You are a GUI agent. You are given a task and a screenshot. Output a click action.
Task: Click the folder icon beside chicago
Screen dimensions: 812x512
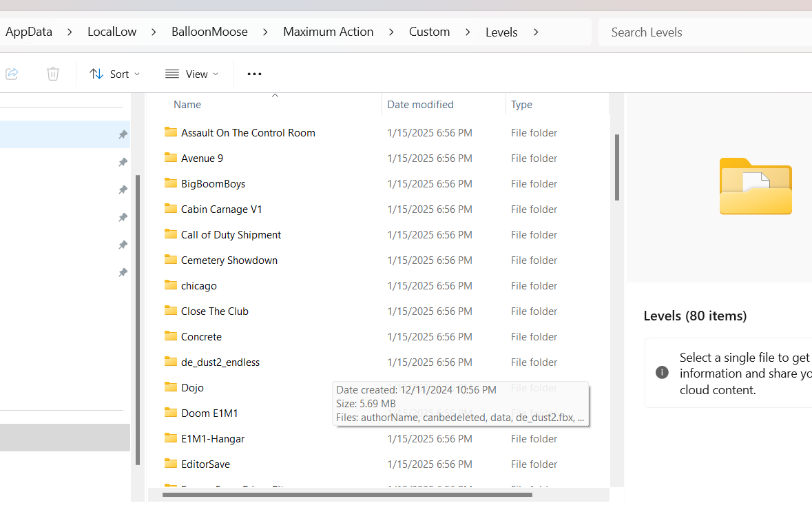coord(171,285)
